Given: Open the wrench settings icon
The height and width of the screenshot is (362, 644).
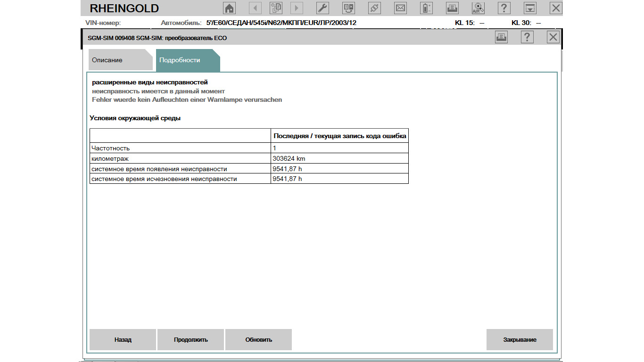Looking at the screenshot, I should tap(322, 8).
